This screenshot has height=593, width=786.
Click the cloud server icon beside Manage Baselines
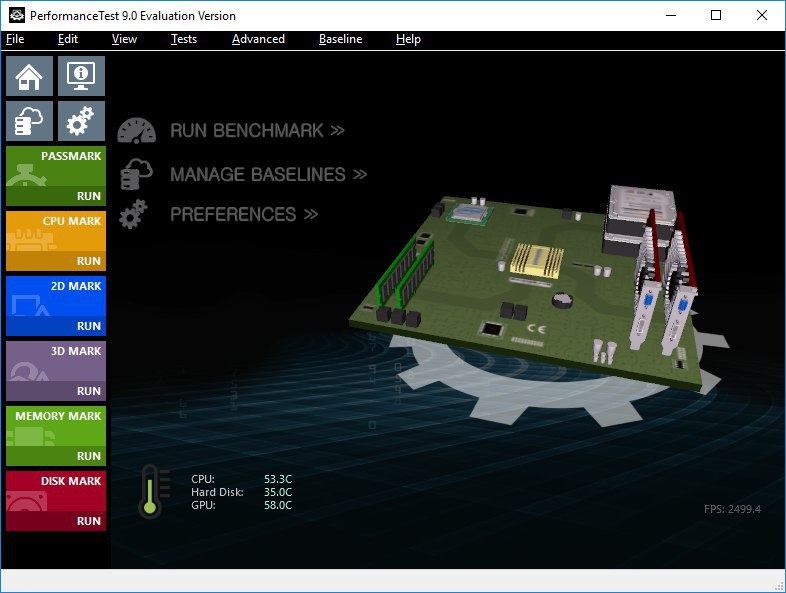[136, 174]
